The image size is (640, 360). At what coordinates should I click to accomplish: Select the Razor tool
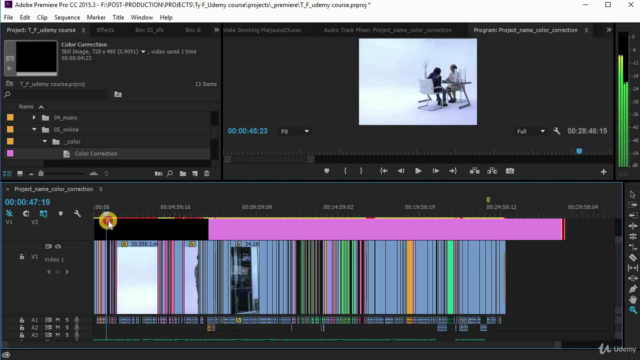pyautogui.click(x=632, y=258)
